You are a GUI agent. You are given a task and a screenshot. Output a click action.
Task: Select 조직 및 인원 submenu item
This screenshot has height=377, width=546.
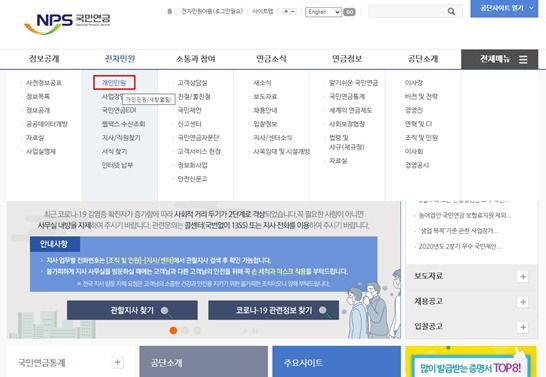coord(421,138)
